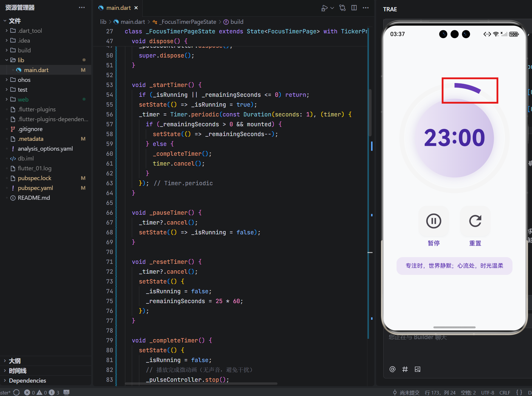Click main.dart in the breadcrumb path
Image resolution: width=532 pixels, height=396 pixels.
tap(133, 22)
